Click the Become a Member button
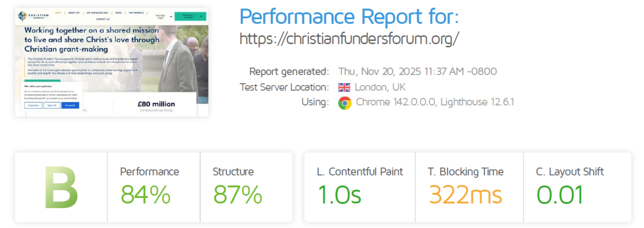This screenshot has width=644, height=228. click(190, 16)
